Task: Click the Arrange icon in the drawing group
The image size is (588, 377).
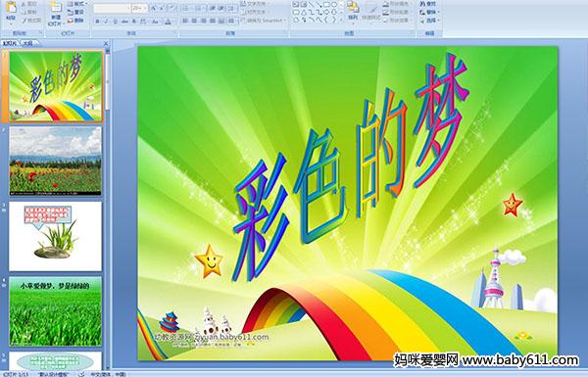Action: 353,7
